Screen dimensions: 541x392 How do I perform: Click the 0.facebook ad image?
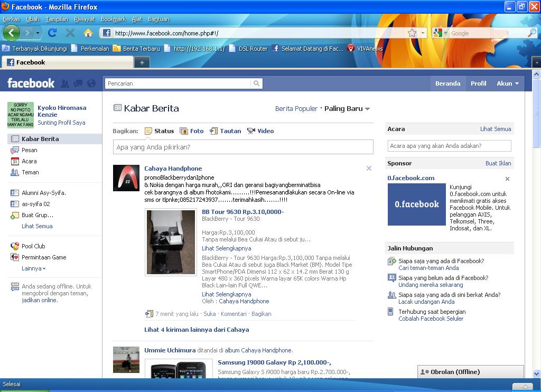click(417, 204)
